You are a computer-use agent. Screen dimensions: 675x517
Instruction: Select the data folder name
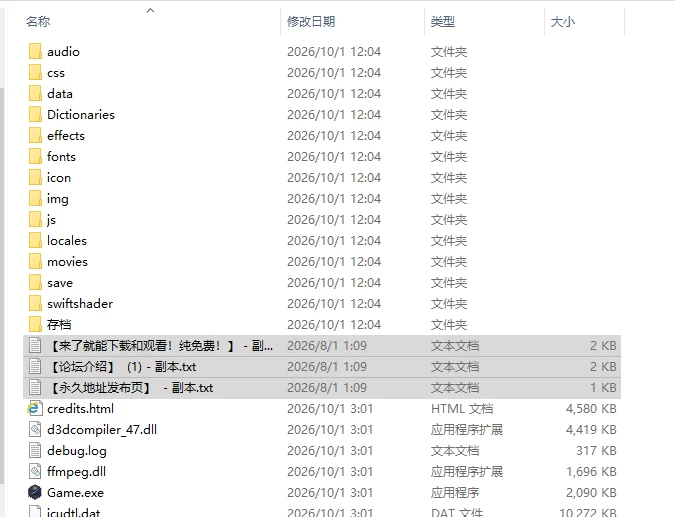click(60, 94)
